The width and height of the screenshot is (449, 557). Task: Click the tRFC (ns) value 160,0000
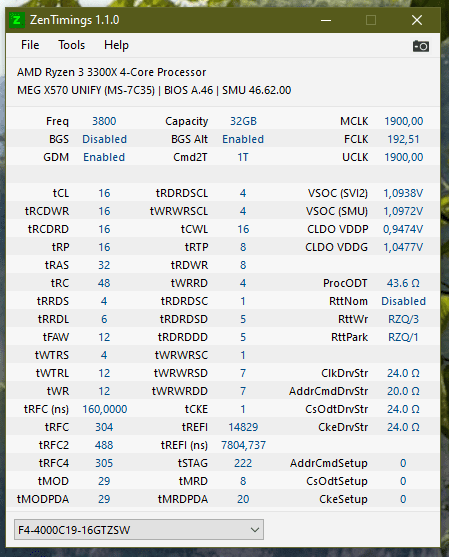pyautogui.click(x=104, y=409)
